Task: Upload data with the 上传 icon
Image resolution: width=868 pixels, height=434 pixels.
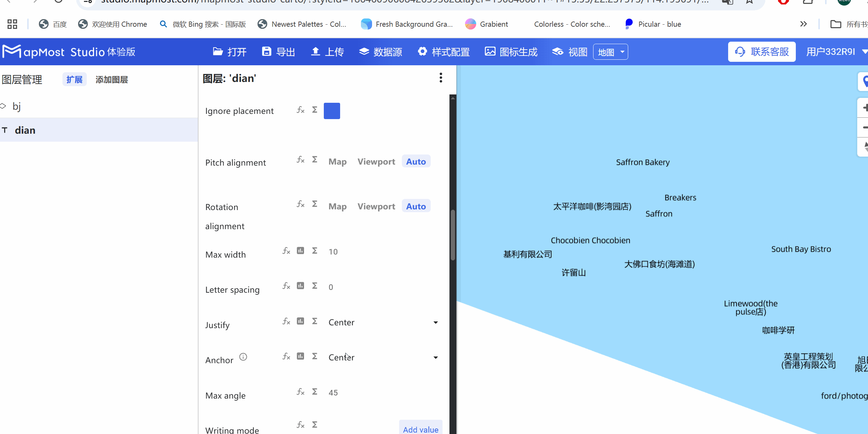Action: click(327, 51)
